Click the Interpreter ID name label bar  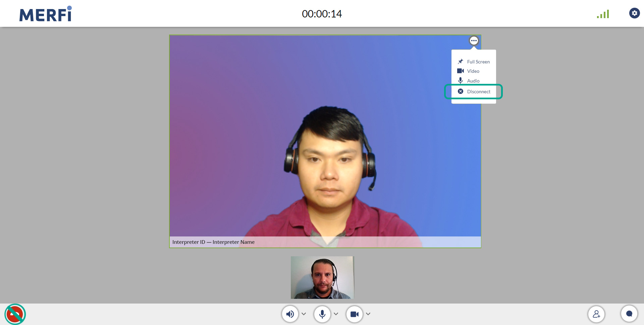click(x=213, y=242)
